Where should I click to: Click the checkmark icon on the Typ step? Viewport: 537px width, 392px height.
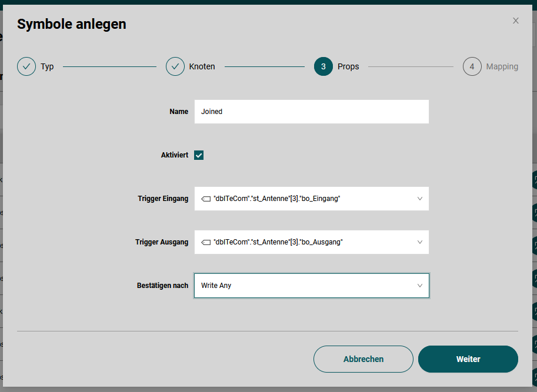[x=26, y=66]
